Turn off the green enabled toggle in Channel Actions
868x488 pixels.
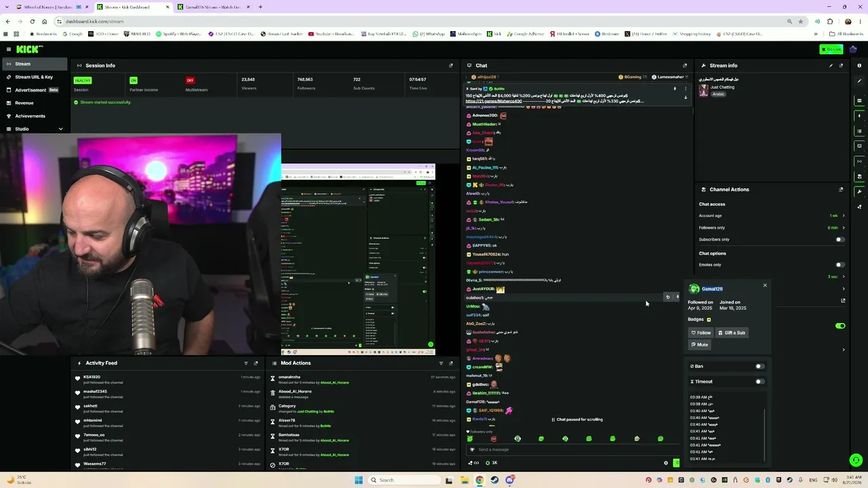[x=840, y=326]
